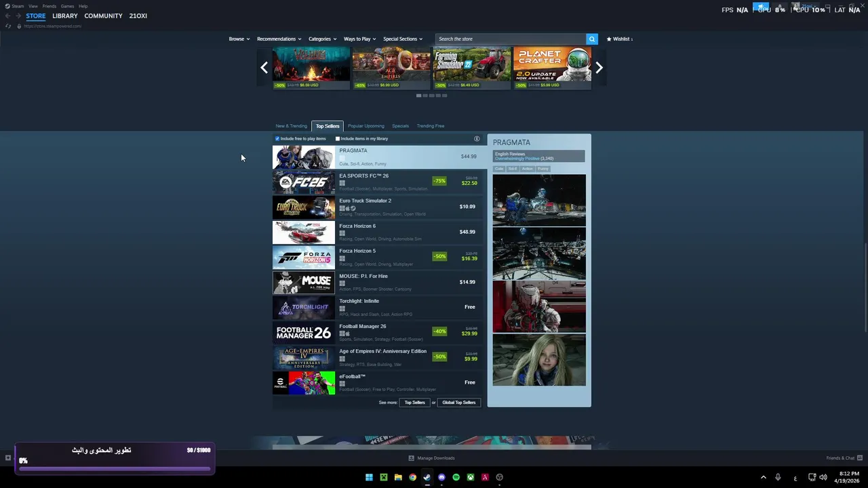Open OBS Studio from the taskbar

pyautogui.click(x=500, y=477)
